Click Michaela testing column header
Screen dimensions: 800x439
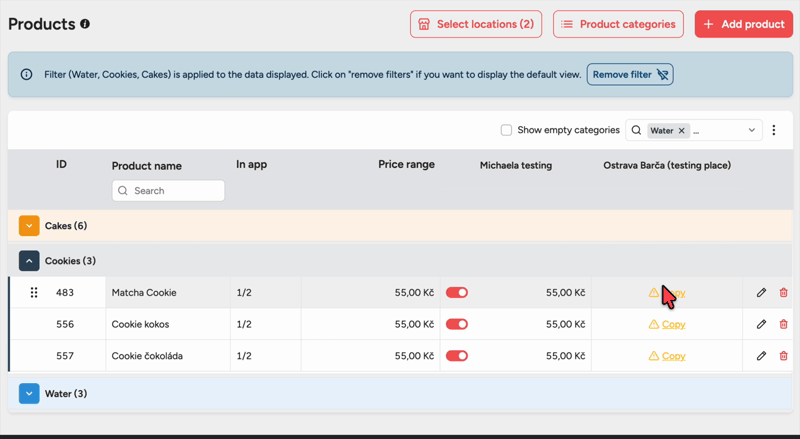click(x=516, y=165)
